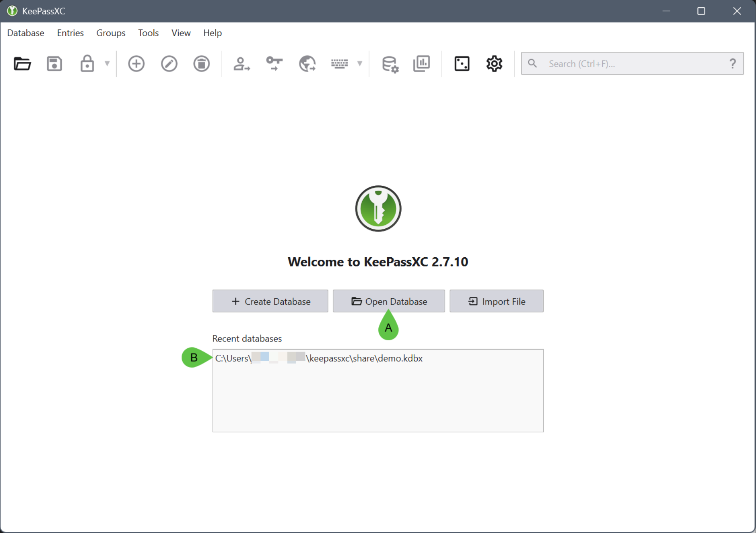Screen dimensions: 756x533
Task: Open the Database Settings toolbar icon
Action: click(390, 63)
